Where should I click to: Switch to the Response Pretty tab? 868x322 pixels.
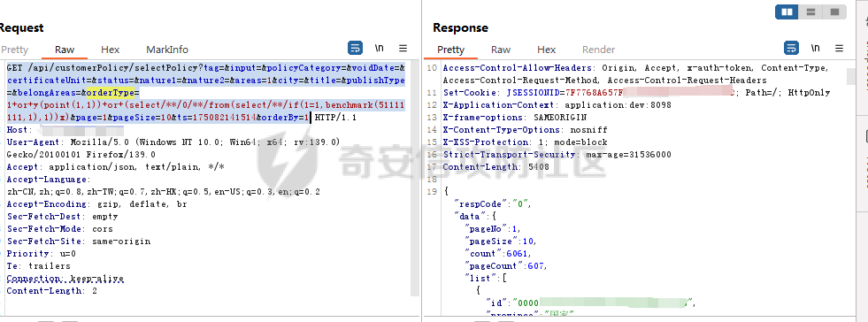[450, 50]
